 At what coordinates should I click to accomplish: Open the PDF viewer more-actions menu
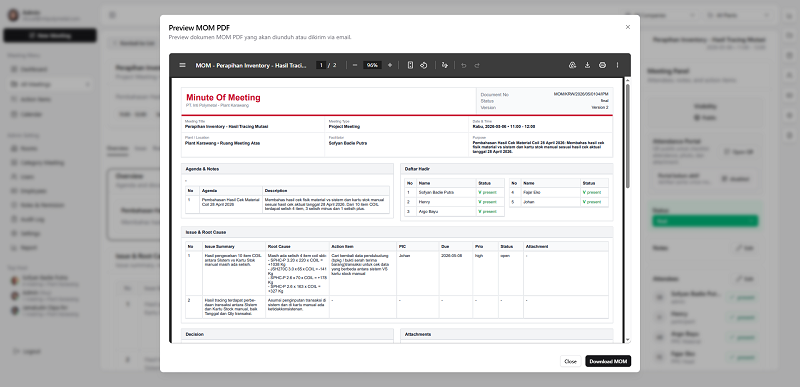(x=617, y=65)
